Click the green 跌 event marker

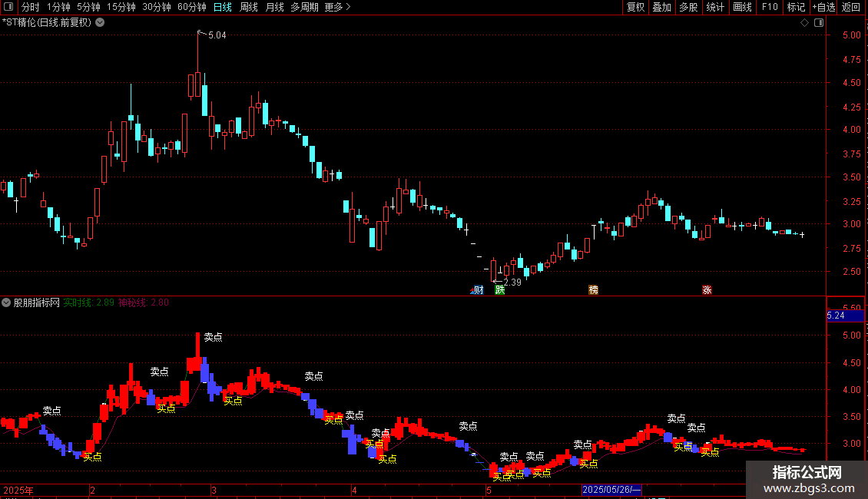500,290
